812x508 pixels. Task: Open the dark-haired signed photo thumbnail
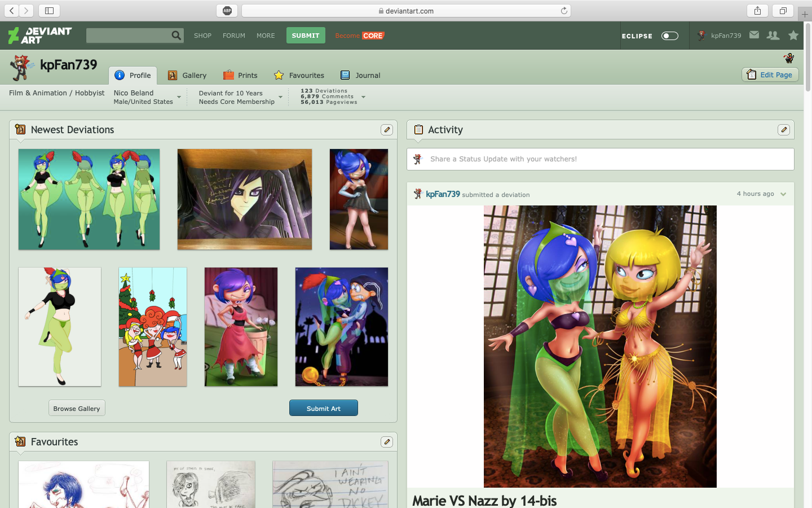(x=245, y=199)
